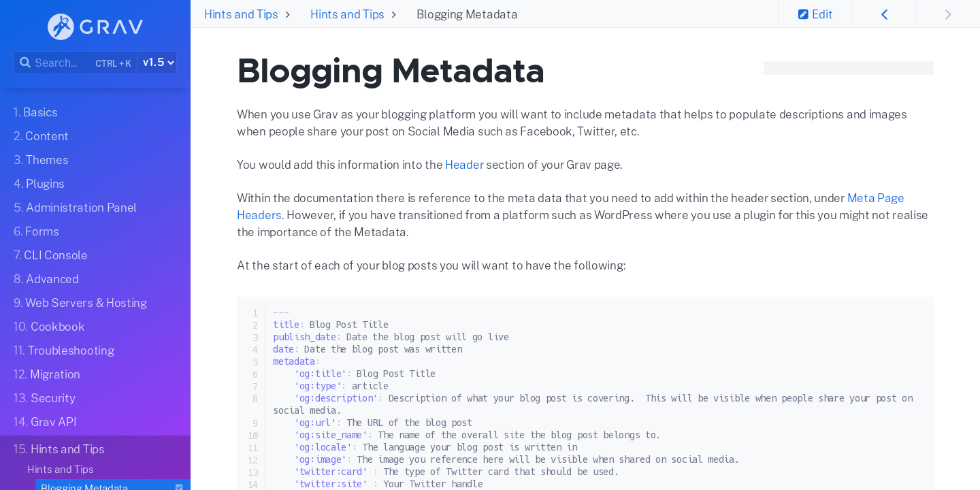
Task: Click the first Hints and Tips breadcrumb
Action: coord(241,14)
